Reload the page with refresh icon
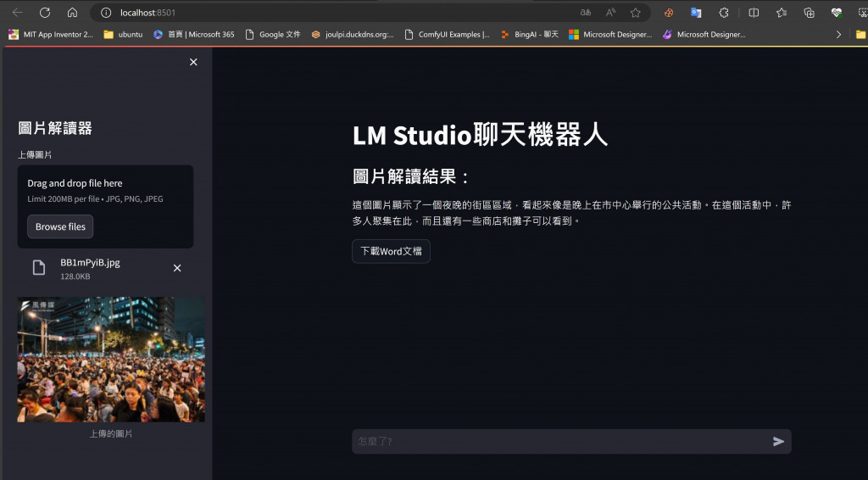Screen dimensions: 868x480 45,12
